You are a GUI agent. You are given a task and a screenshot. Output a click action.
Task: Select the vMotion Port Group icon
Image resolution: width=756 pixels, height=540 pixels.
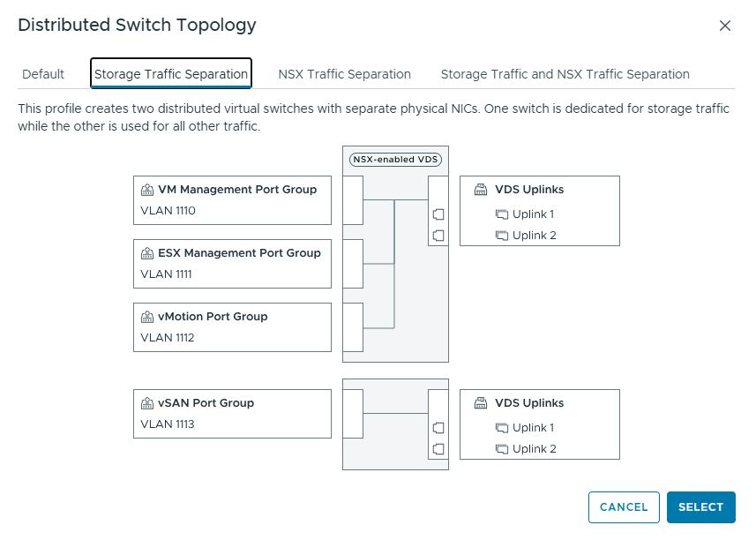point(147,317)
